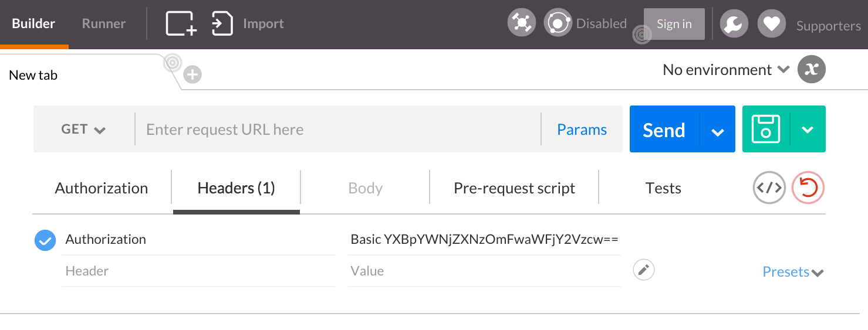Switch to the Runner tab
The image size is (868, 330).
click(x=104, y=24)
